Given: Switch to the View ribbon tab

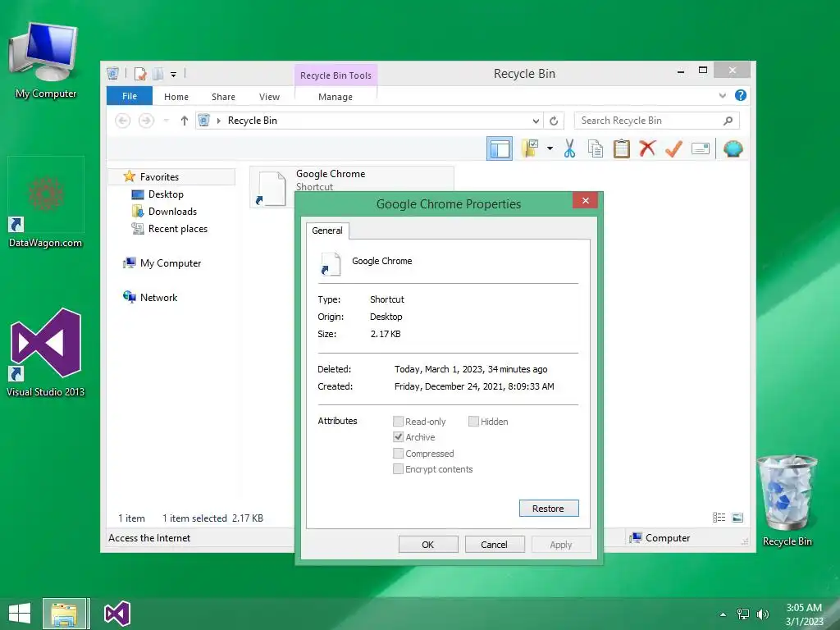Looking at the screenshot, I should coord(269,97).
